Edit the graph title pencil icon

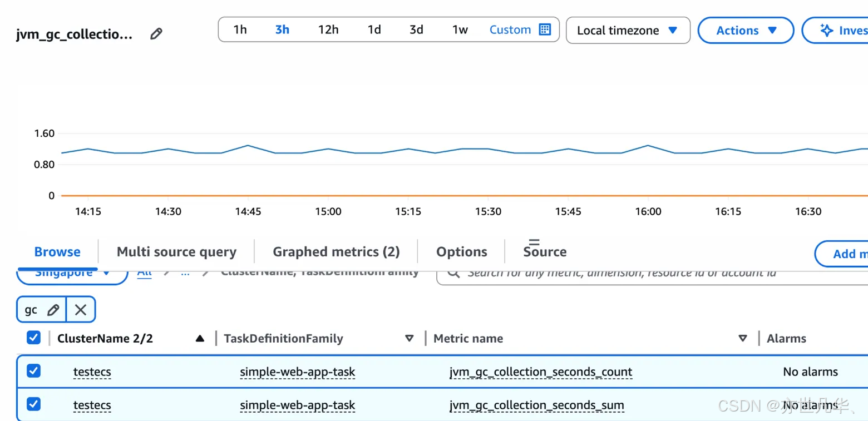[156, 34]
